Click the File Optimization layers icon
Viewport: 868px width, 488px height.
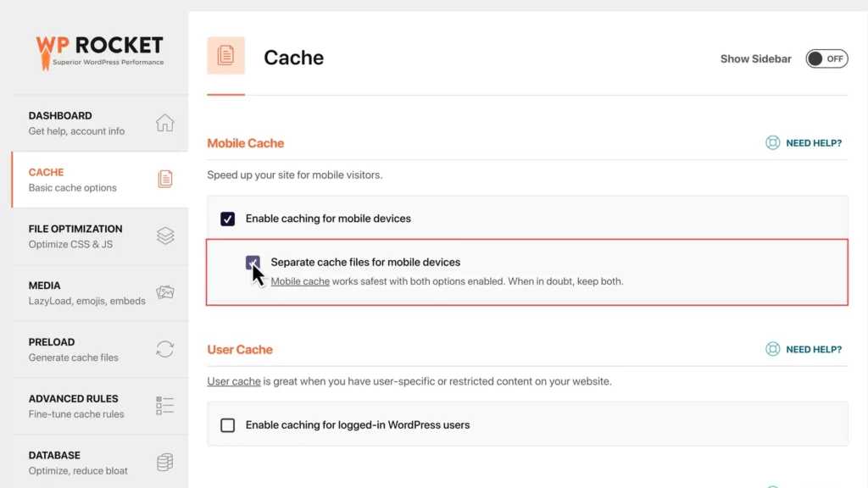[165, 236]
